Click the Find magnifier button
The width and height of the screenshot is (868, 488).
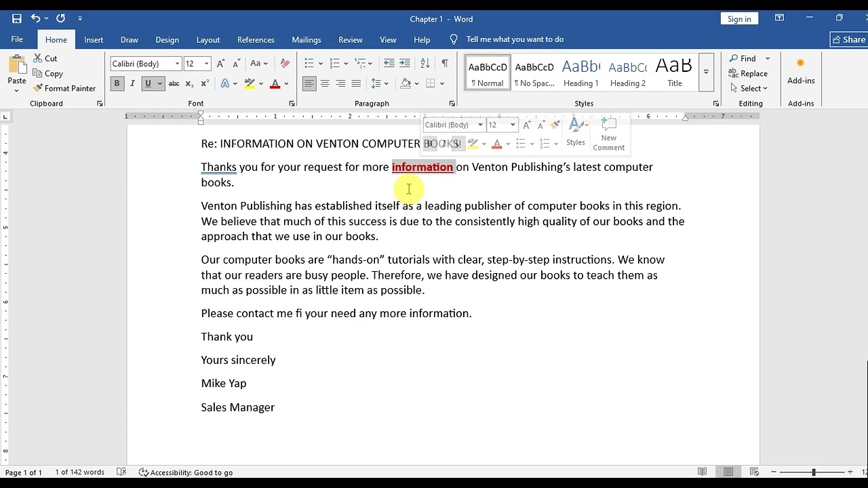click(744, 58)
